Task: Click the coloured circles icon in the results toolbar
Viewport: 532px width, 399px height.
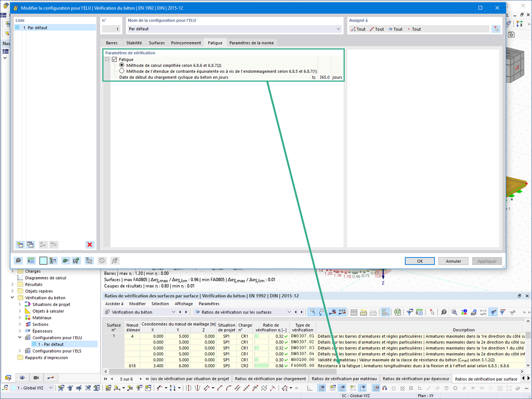Action: [x=464, y=312]
